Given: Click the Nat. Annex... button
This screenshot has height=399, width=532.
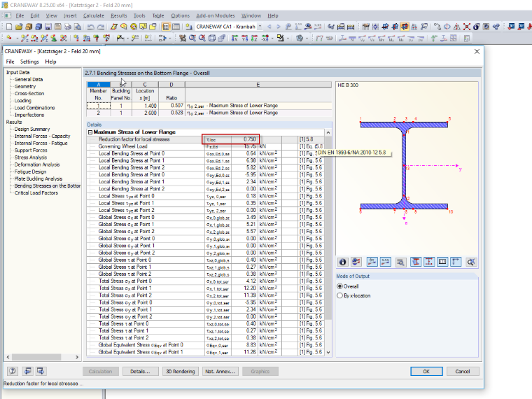Looking at the screenshot, I should tap(220, 372).
